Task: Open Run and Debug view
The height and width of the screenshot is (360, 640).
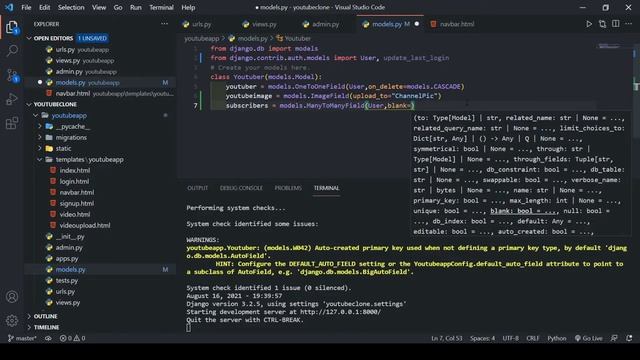Action: tap(12, 99)
